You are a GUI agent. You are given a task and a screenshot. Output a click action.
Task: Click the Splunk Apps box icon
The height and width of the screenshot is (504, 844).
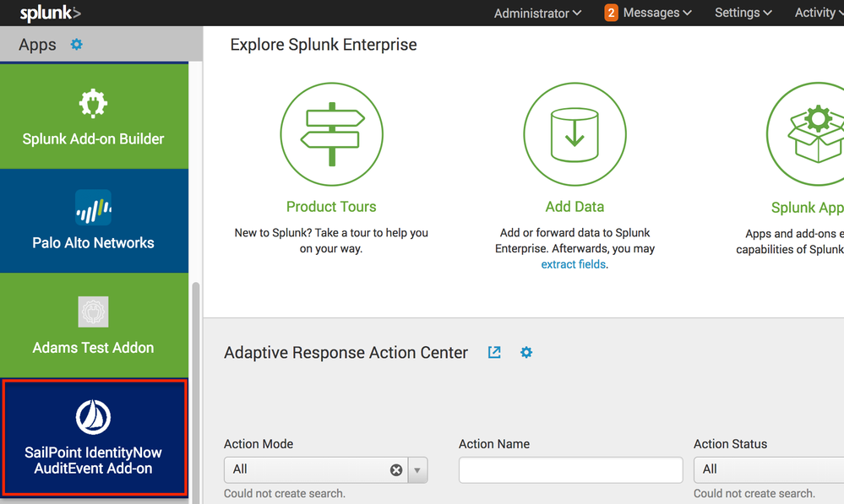(x=813, y=134)
